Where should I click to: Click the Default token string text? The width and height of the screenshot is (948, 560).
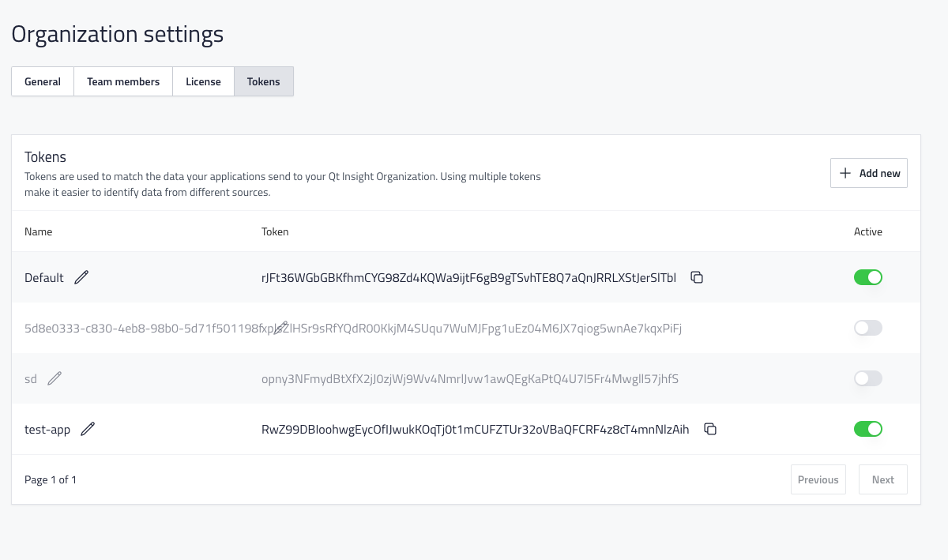[x=468, y=277]
